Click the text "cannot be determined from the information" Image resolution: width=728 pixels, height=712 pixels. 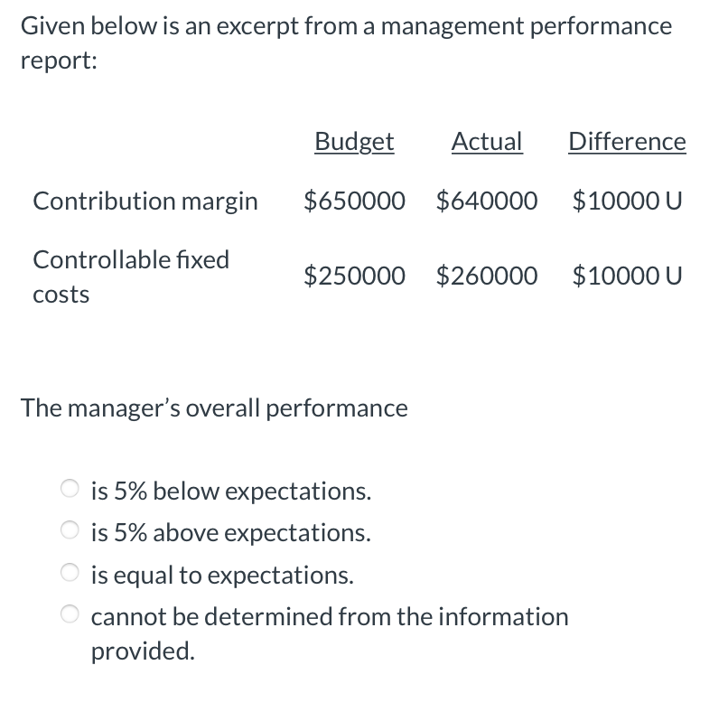click(x=330, y=617)
